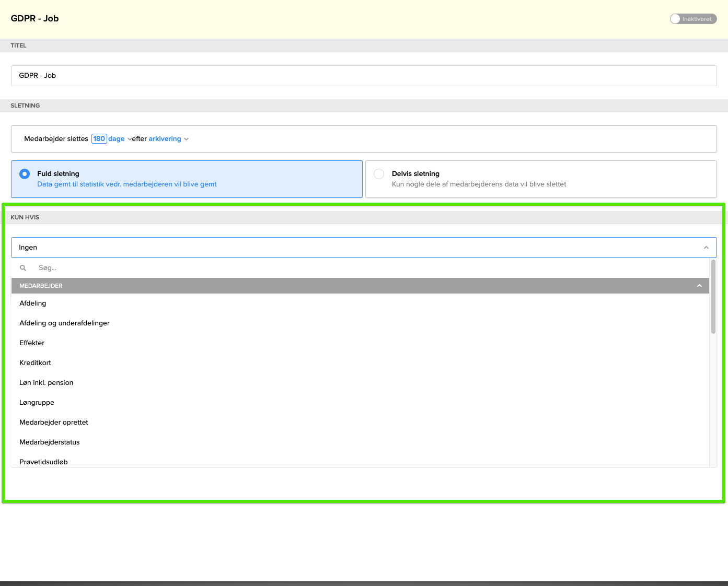
Task: Click the Søg search field
Action: [366, 268]
